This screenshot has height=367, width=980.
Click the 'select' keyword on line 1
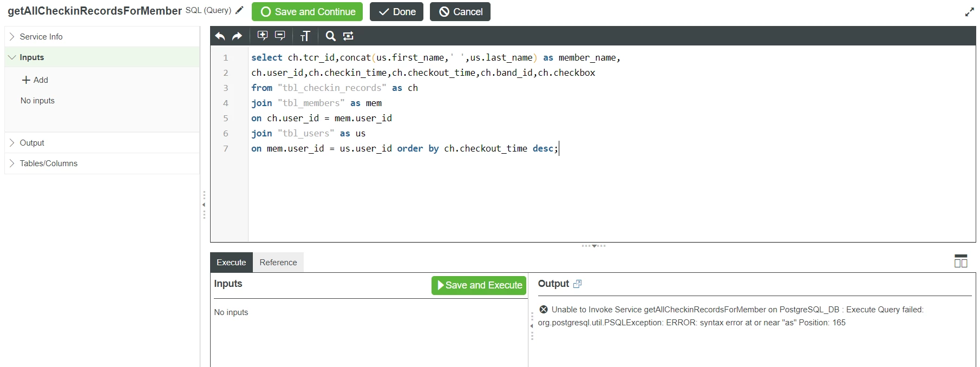tap(267, 57)
